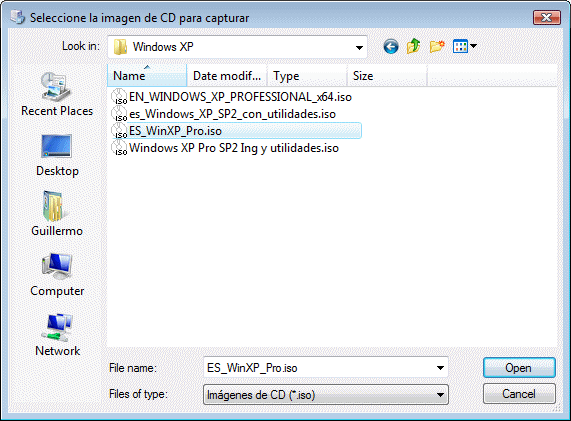571x421 pixels.
Task: Create a new folder
Action: 437,46
